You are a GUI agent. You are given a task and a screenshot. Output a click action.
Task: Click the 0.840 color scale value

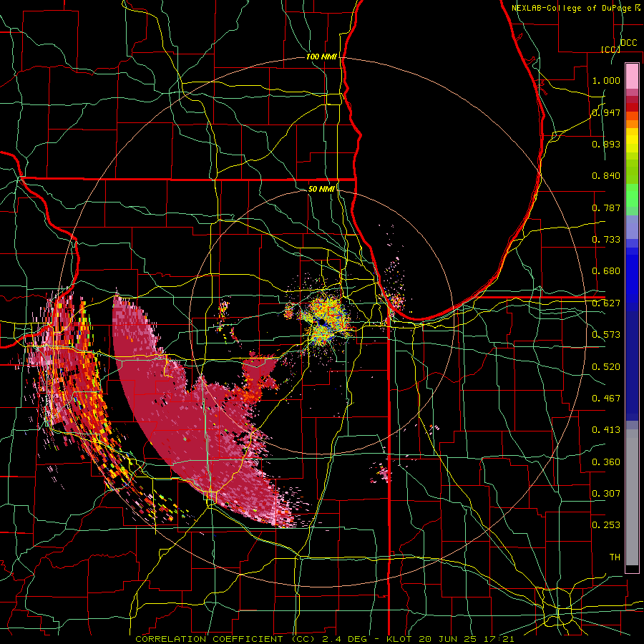(x=606, y=176)
